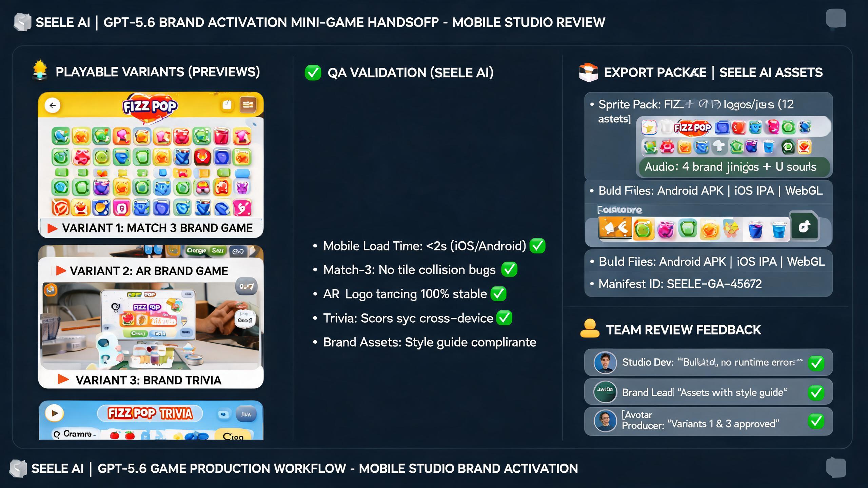
Task: Click the Seele AI cube logo in footer
Action: pos(18,468)
